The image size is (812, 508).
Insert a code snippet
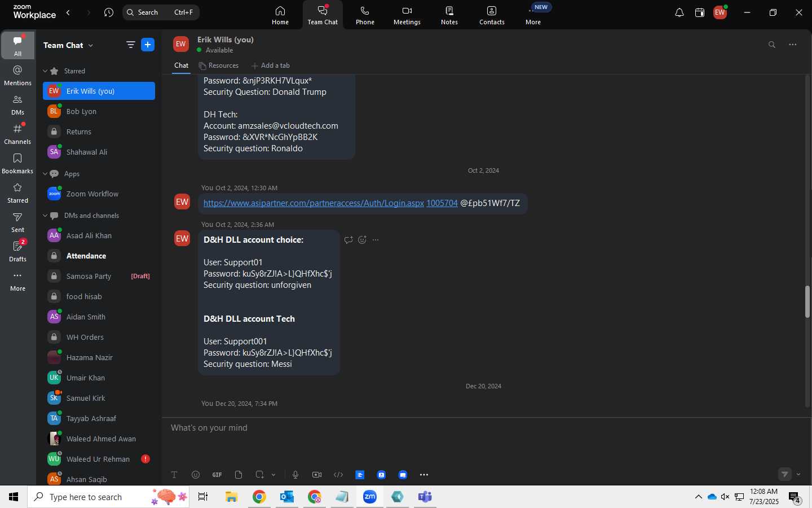coord(338,475)
